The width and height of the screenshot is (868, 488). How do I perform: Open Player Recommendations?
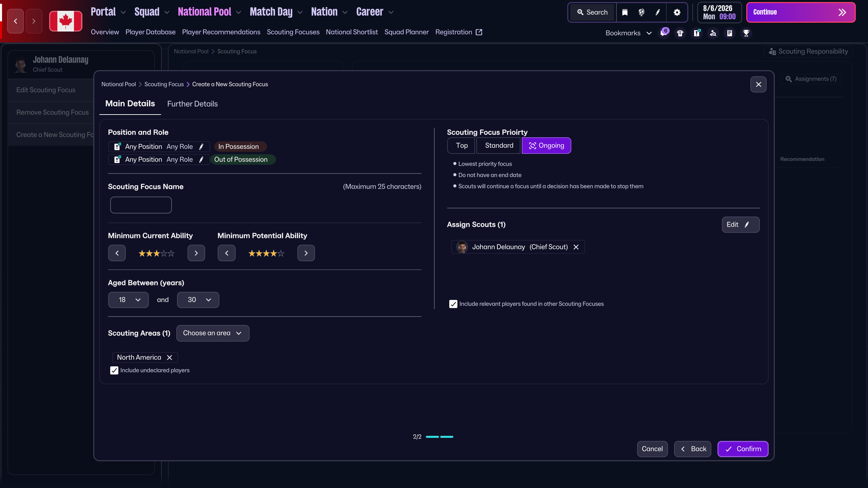point(221,32)
